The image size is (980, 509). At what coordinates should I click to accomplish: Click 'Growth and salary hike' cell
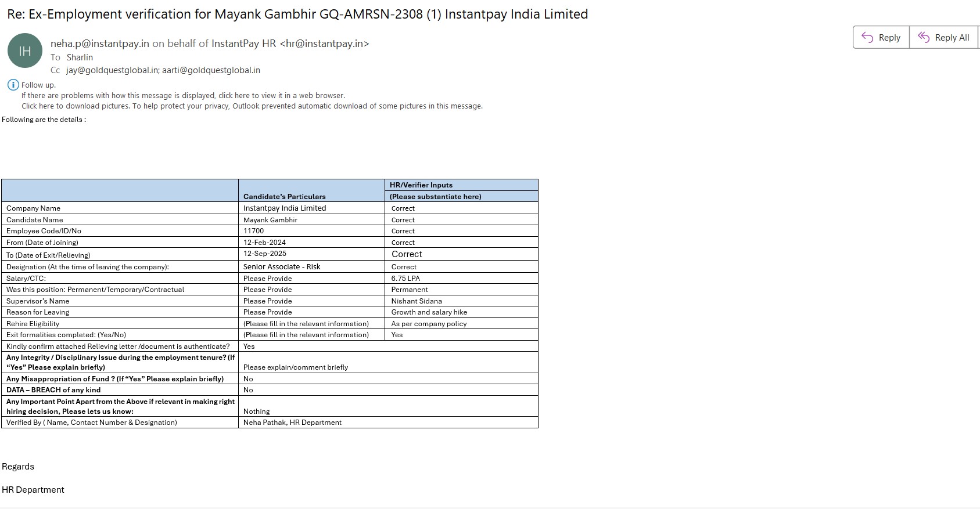tap(429, 312)
